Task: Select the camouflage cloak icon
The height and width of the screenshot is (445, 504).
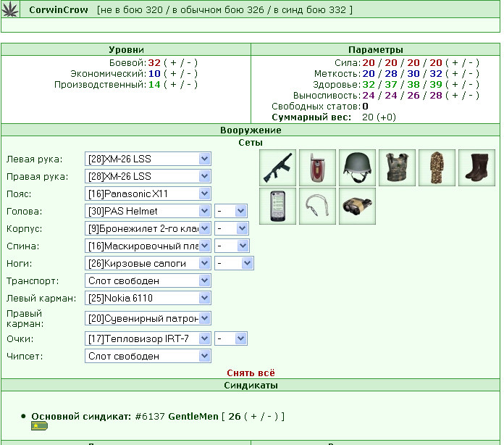Action: coord(437,167)
